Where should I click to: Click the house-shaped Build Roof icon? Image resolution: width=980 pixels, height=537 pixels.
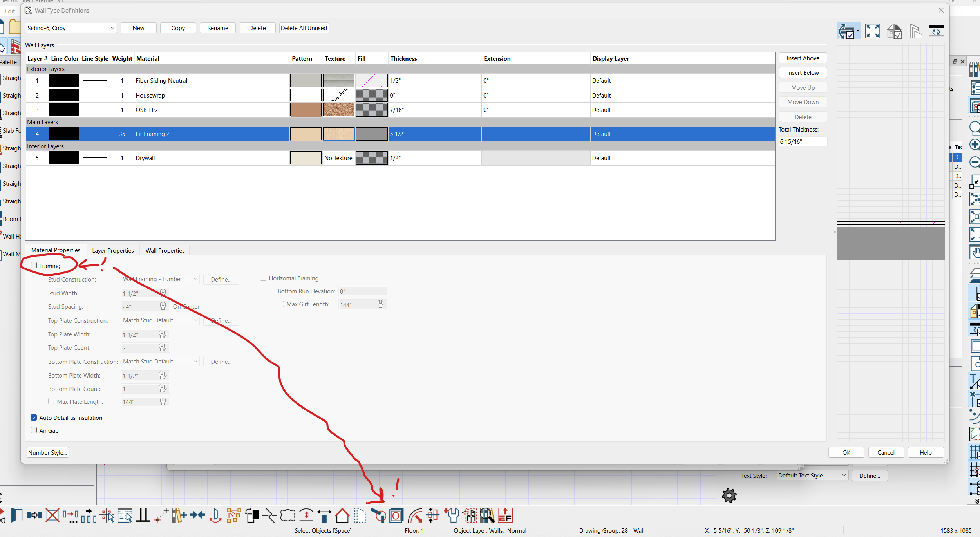point(342,515)
